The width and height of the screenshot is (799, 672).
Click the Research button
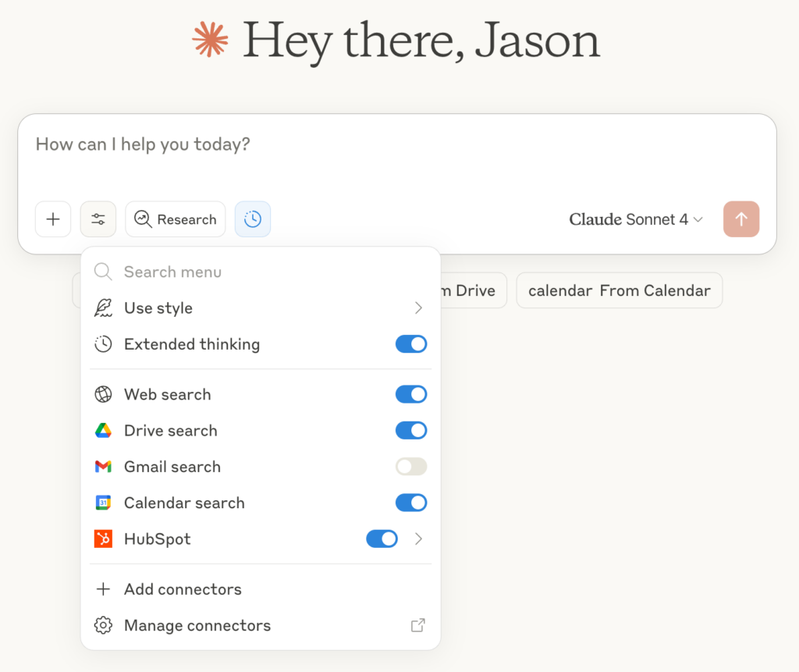(x=176, y=219)
